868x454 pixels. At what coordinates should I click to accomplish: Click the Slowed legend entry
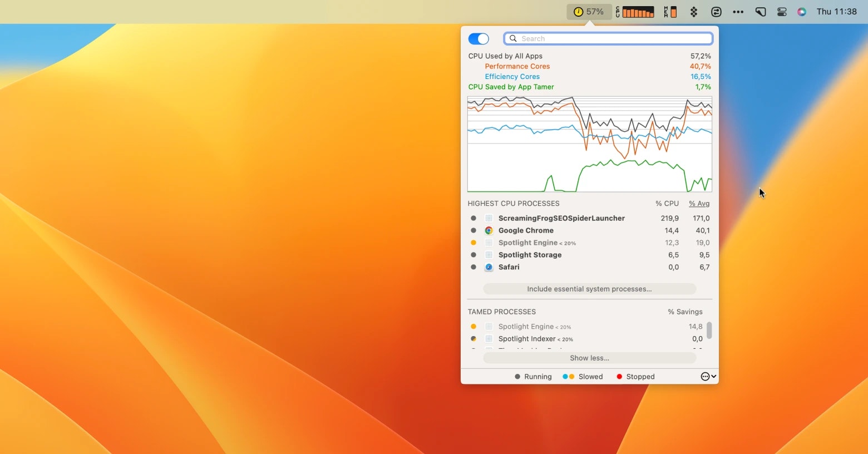point(583,377)
